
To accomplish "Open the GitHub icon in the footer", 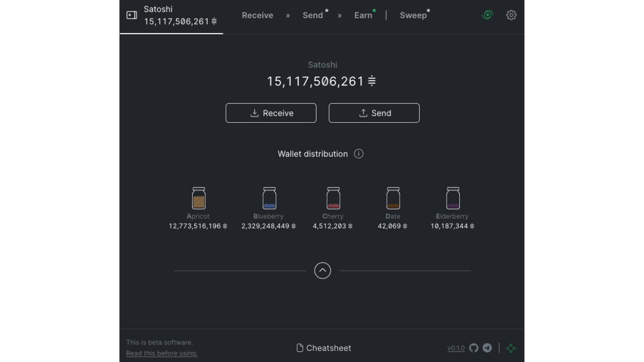I will point(473,348).
